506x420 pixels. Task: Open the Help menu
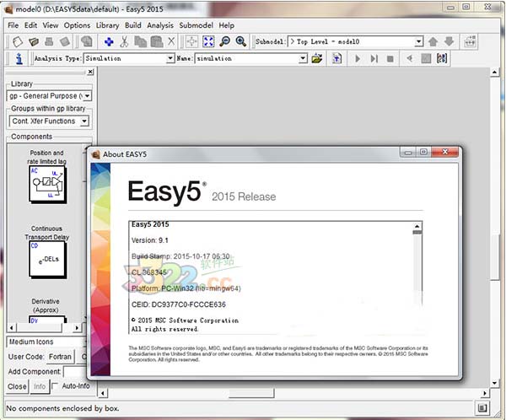tap(227, 25)
